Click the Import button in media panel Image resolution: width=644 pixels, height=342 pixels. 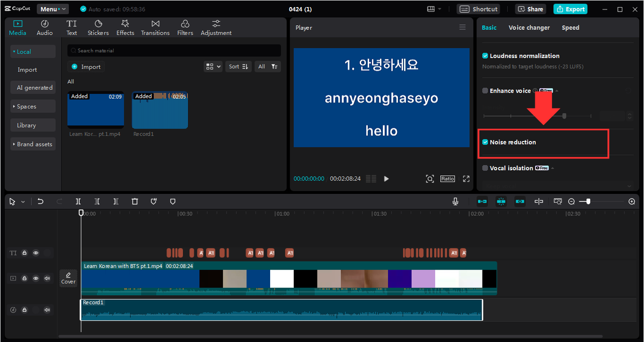pos(86,66)
